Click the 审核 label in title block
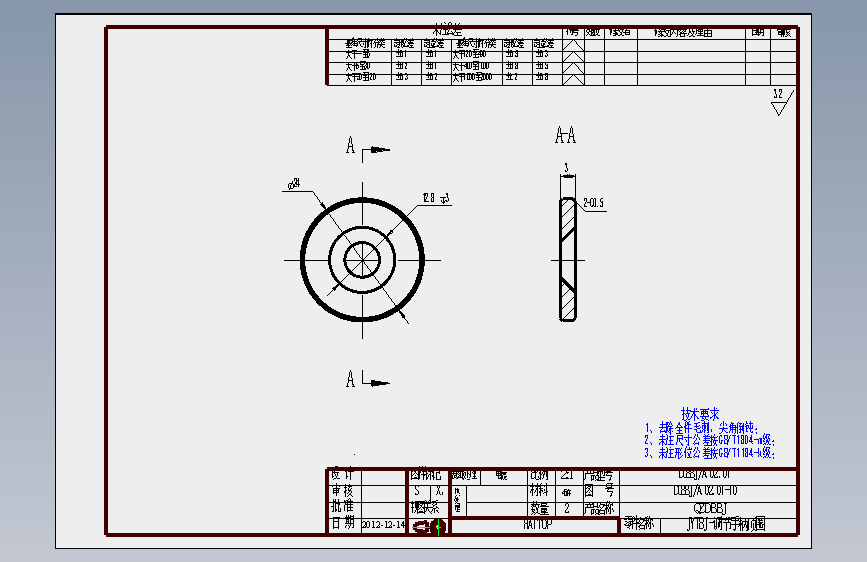 (x=342, y=491)
